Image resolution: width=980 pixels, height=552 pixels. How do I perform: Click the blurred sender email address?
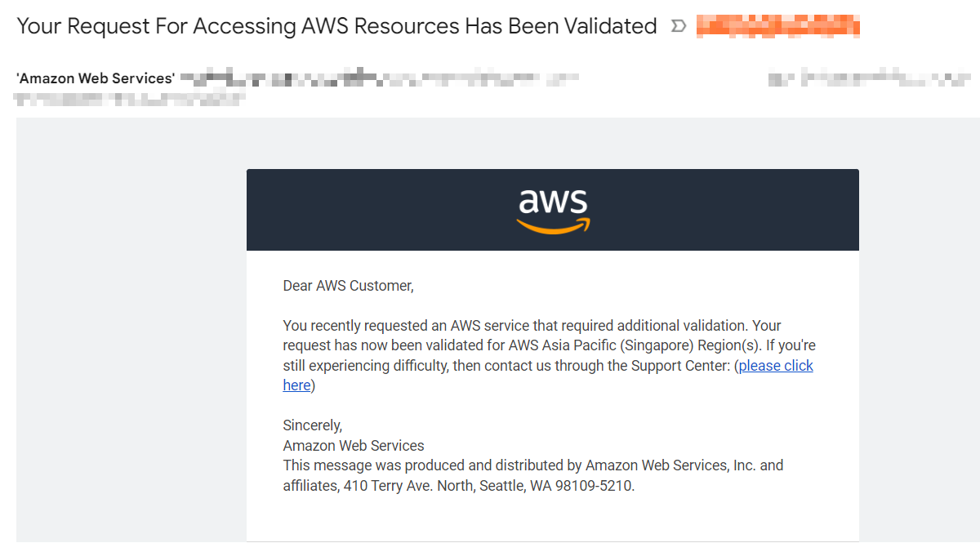[x=379, y=79]
